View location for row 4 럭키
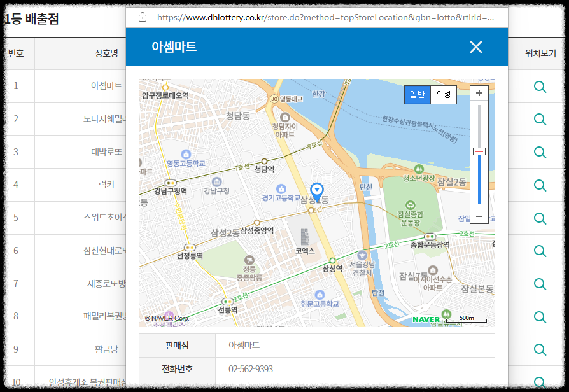The image size is (569, 392). 540,185
